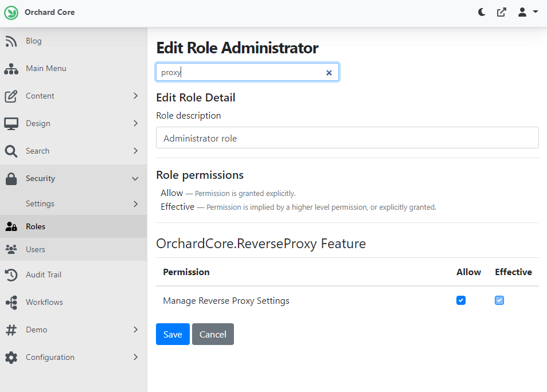547x392 pixels.
Task: Open the visit site external link icon
Action: click(x=502, y=13)
